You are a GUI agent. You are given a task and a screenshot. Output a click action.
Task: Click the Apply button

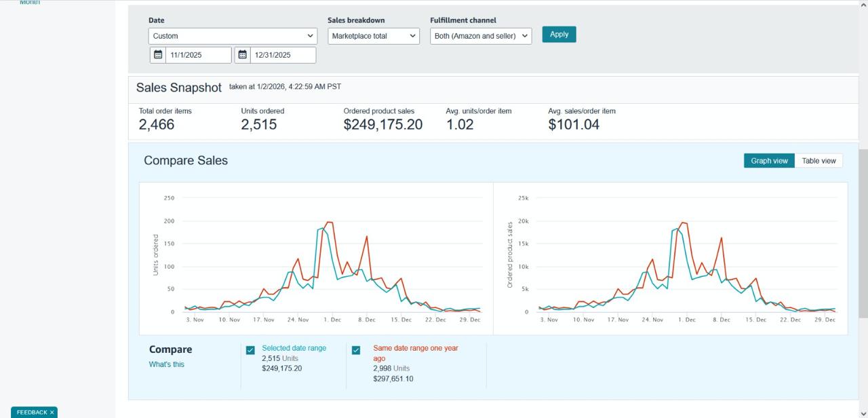[x=559, y=35]
